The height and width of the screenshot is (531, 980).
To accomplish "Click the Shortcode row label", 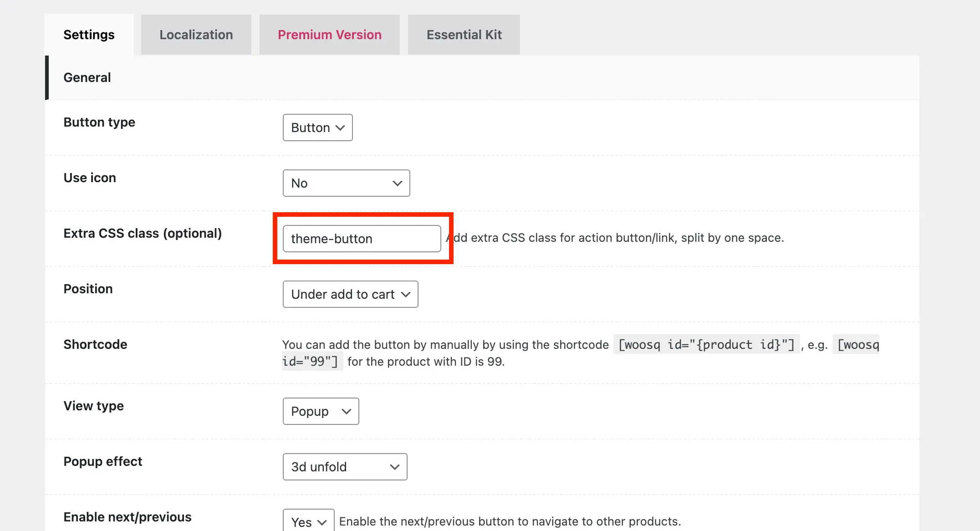I will point(95,344).
